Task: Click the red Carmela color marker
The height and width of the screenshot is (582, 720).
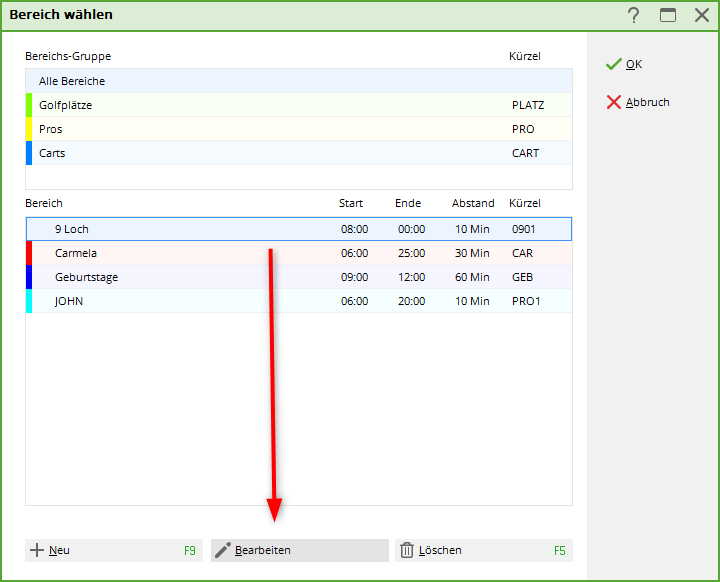Action: click(29, 253)
